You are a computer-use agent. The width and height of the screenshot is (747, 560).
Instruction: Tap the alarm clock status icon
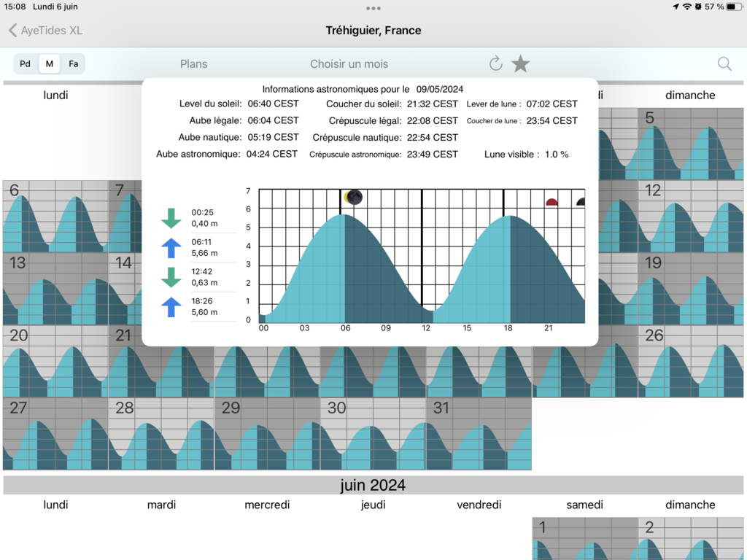[698, 7]
